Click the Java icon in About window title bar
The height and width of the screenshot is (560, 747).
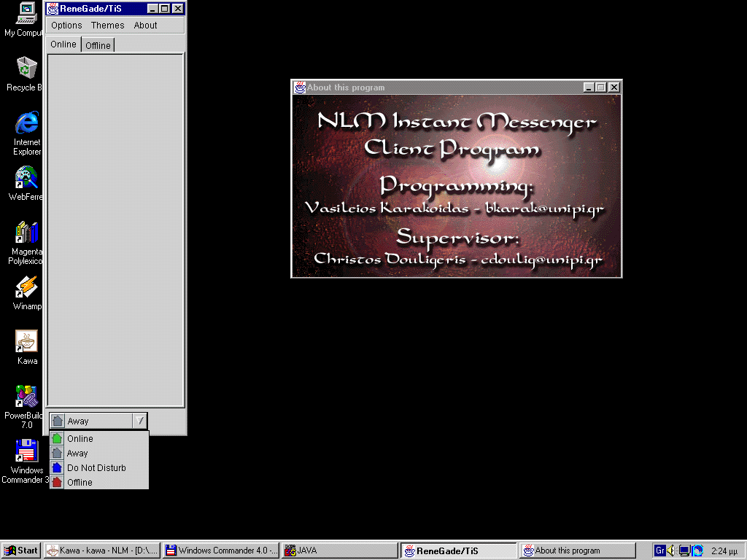point(300,87)
